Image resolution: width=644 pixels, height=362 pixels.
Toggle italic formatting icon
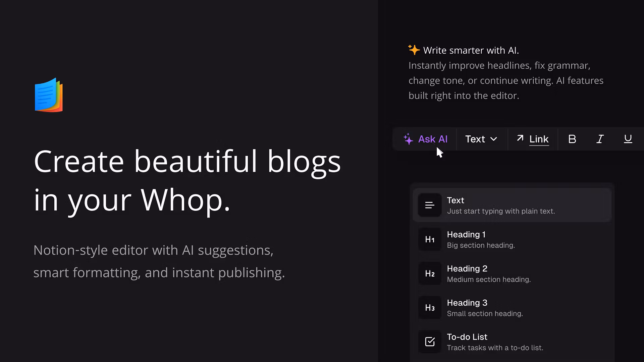tap(600, 139)
